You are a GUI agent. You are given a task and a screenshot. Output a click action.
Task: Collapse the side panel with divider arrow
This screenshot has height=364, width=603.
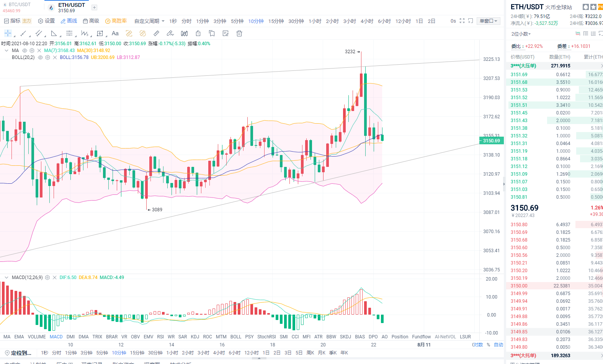pos(504,184)
